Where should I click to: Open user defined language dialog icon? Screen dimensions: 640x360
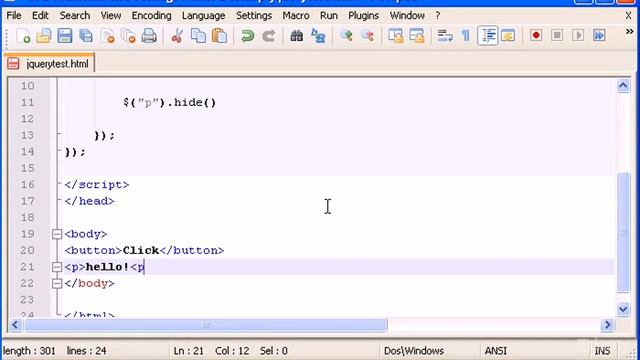pos(508,36)
